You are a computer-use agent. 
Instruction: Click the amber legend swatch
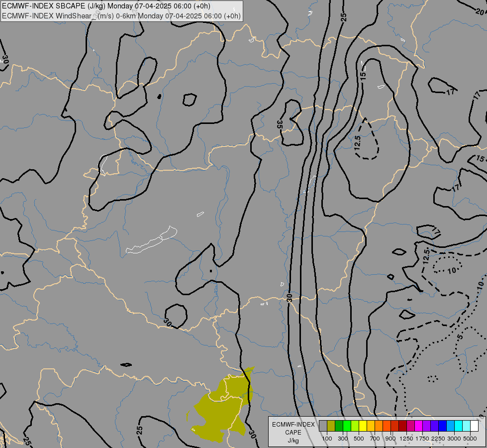tap(371, 426)
